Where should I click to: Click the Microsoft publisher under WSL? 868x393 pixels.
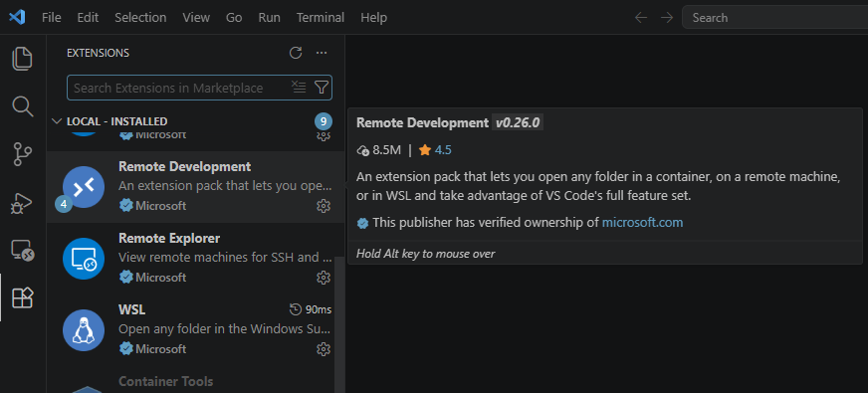click(160, 349)
